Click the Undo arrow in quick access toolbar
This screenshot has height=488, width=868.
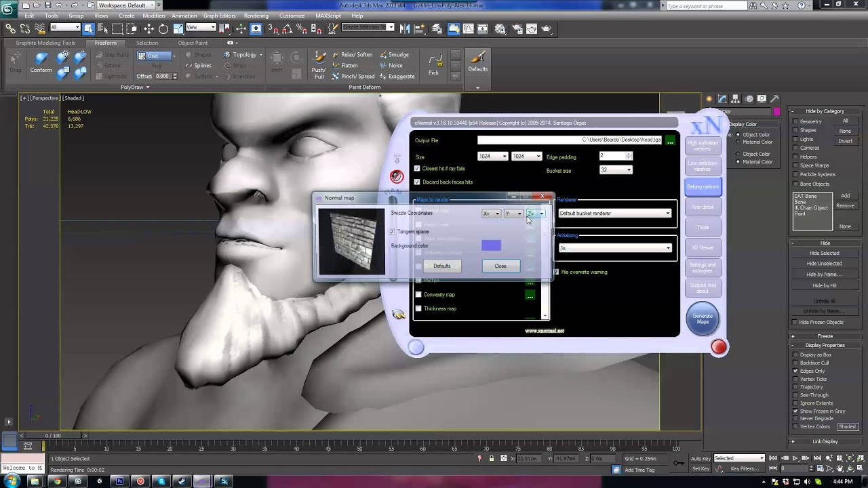click(x=59, y=5)
